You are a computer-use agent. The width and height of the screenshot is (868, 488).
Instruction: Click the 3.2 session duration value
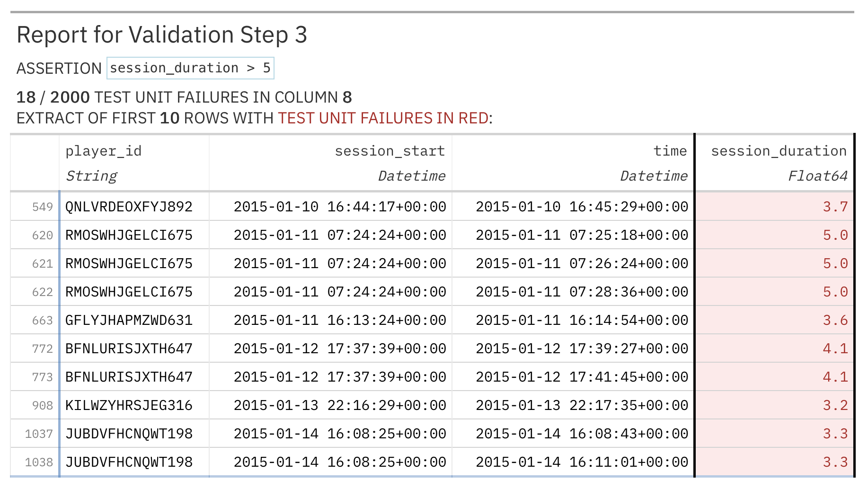pyautogui.click(x=835, y=406)
